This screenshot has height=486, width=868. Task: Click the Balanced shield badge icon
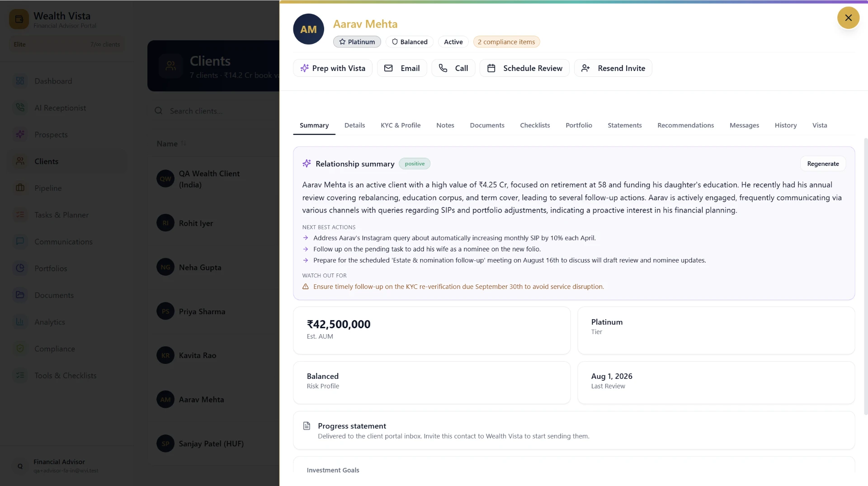coord(395,42)
